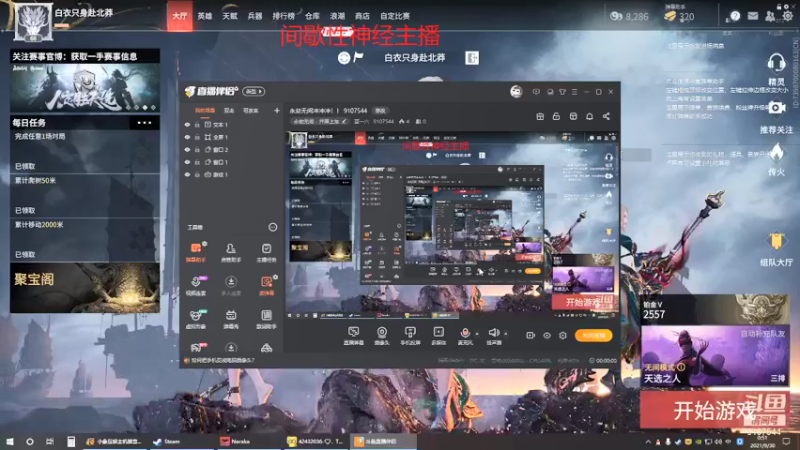Switch to the 天赋 tab

pyautogui.click(x=230, y=16)
